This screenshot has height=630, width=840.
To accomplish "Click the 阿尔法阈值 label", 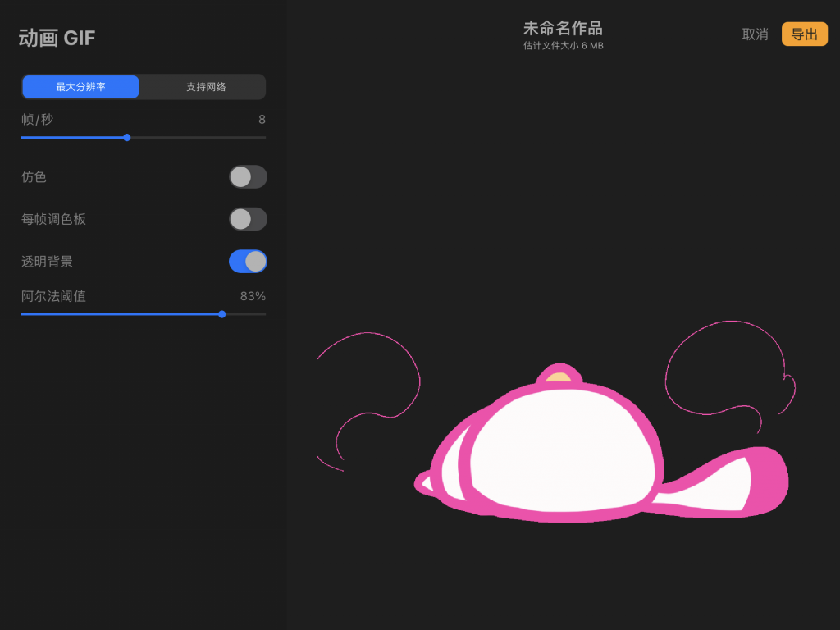I will [53, 296].
